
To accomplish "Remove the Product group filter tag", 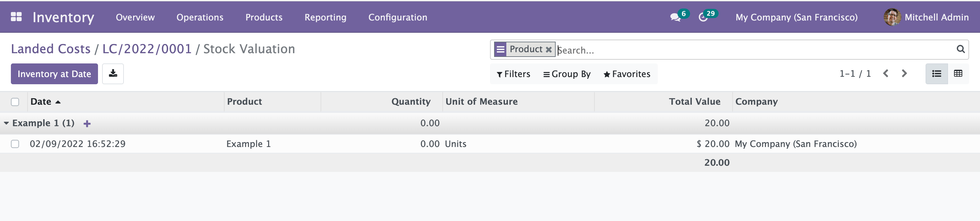I will pyautogui.click(x=549, y=49).
